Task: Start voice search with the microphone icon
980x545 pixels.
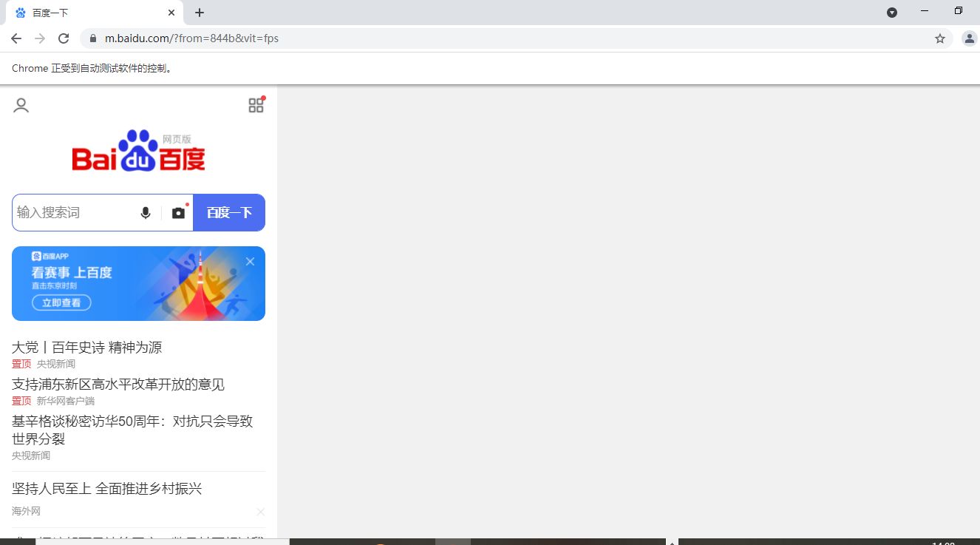Action: 146,213
